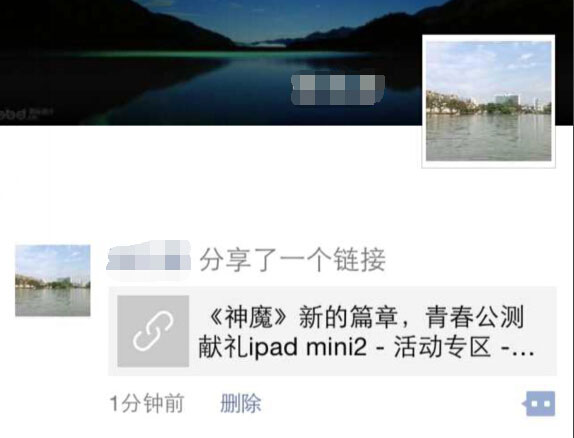Tap the water area of the small post avatar

tap(53, 302)
